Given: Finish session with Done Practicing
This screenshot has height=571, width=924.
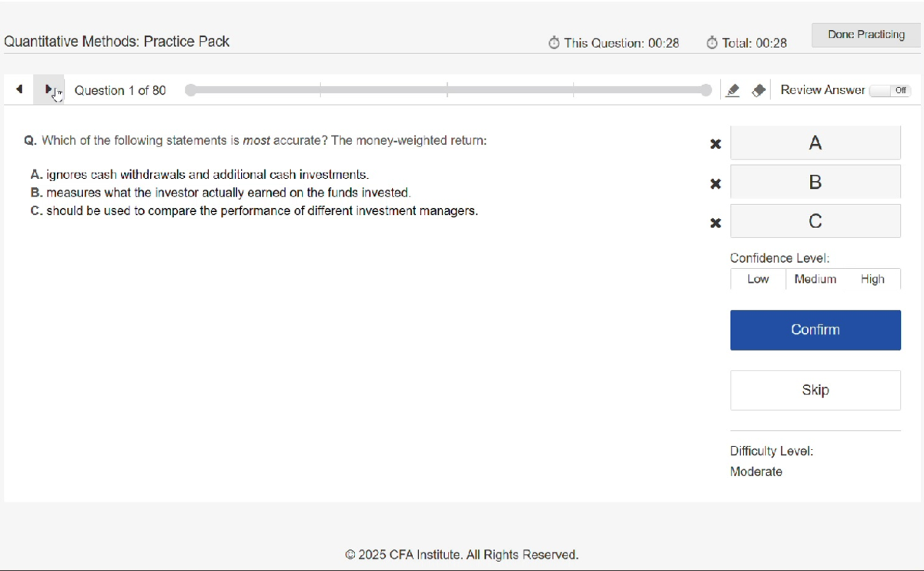Looking at the screenshot, I should point(866,35).
